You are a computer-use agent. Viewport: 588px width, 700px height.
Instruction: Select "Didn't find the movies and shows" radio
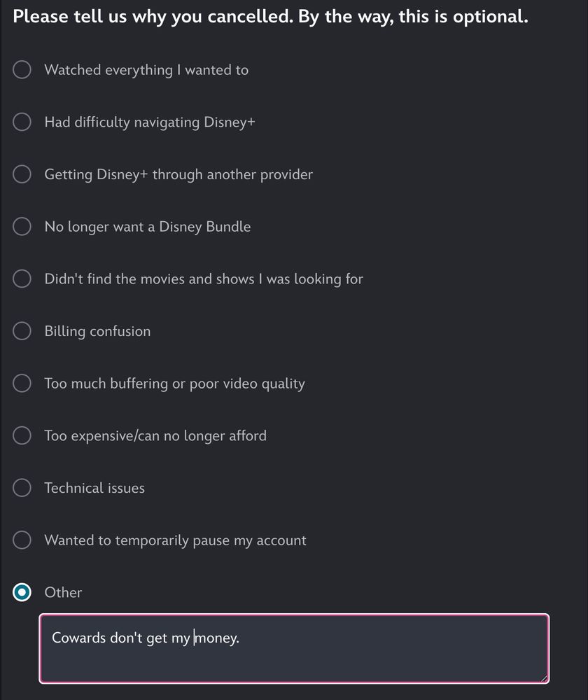pos(22,279)
